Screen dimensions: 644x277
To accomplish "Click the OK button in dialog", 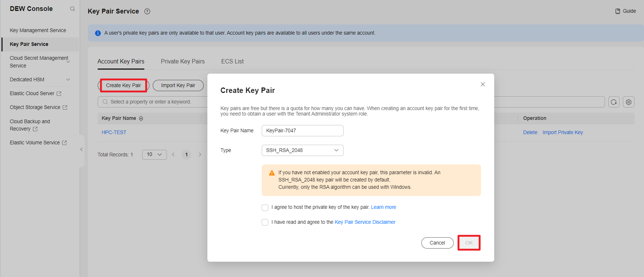I will click(469, 243).
